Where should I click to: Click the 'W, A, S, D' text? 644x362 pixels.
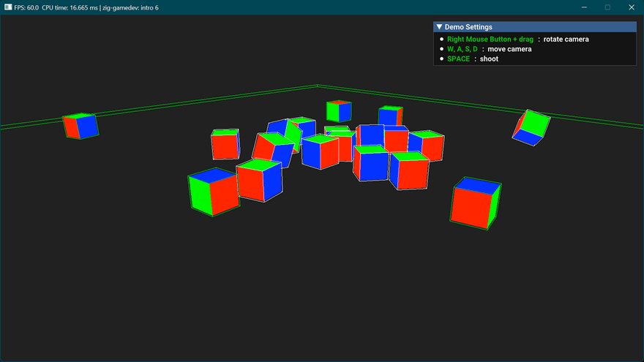coord(463,49)
